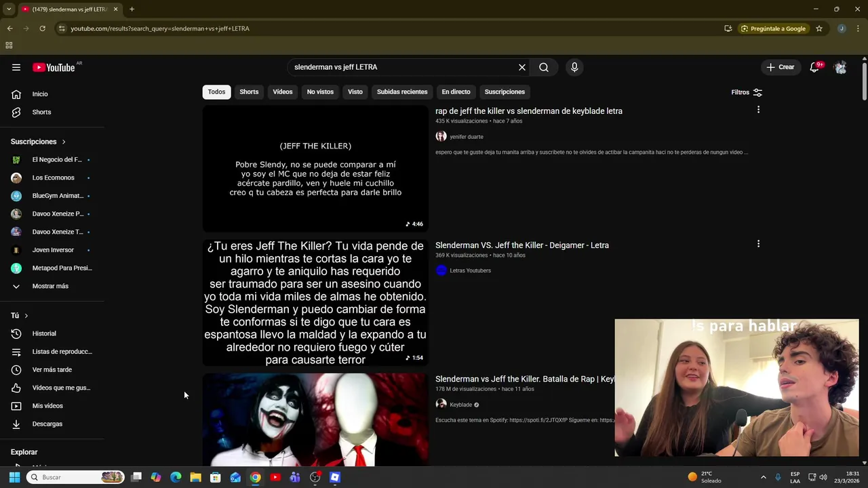Open options for the yenifer duarte video
The width and height of the screenshot is (868, 488).
758,110
